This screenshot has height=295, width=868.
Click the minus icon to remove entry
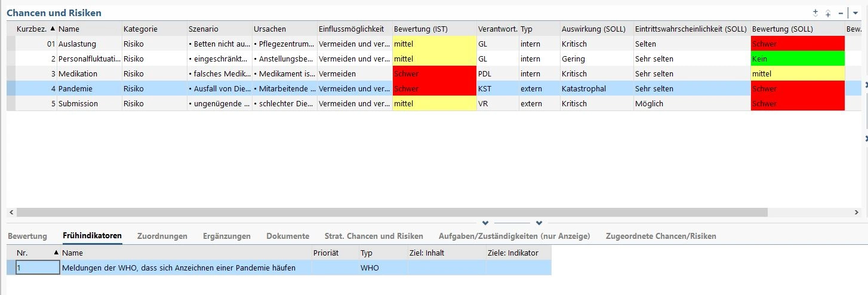841,13
